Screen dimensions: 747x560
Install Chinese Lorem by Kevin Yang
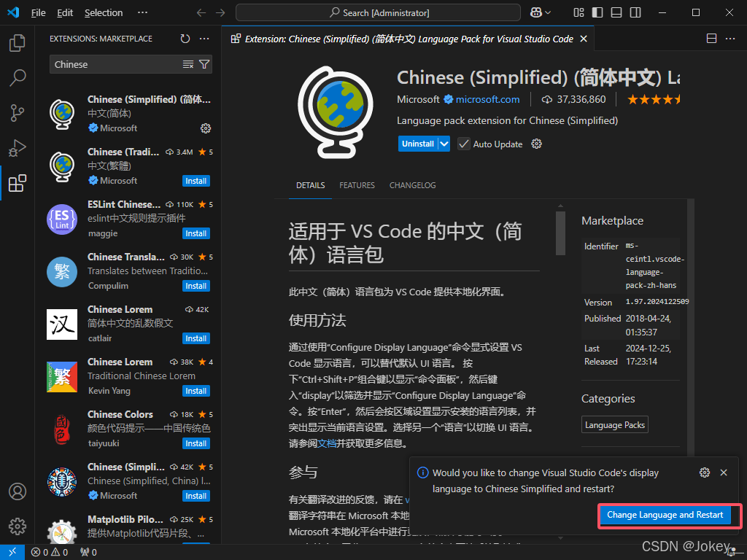point(196,391)
